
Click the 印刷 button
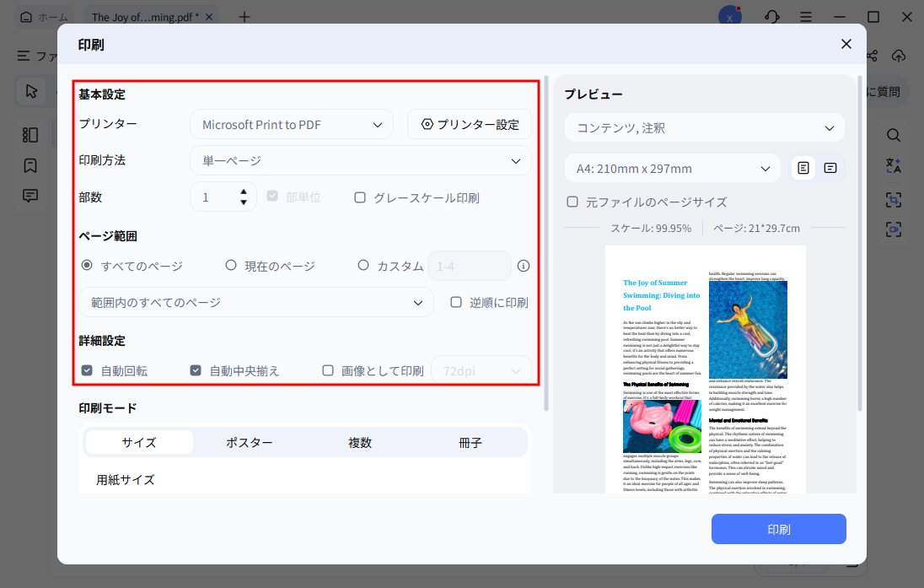(778, 529)
